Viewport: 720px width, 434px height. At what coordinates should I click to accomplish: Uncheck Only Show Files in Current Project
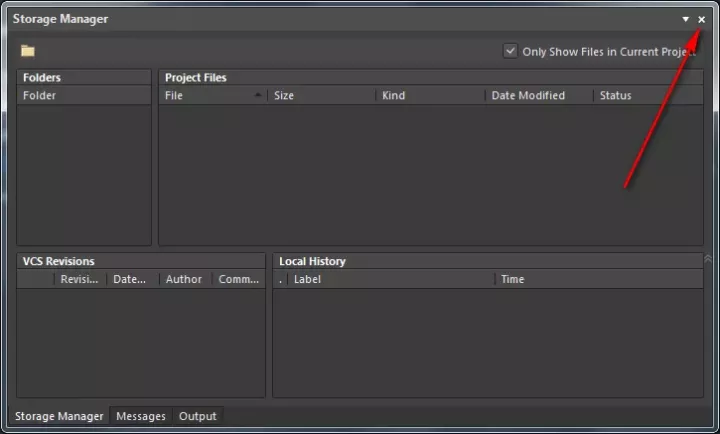511,51
